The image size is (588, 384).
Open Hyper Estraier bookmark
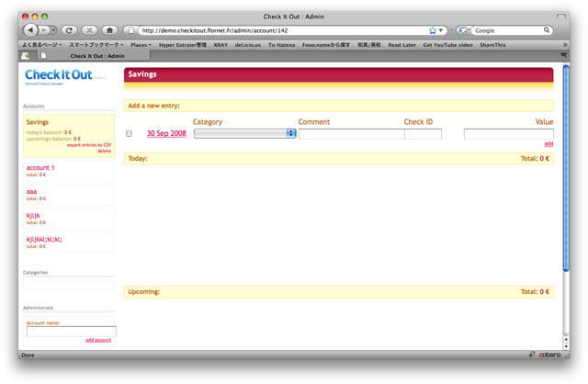182,45
